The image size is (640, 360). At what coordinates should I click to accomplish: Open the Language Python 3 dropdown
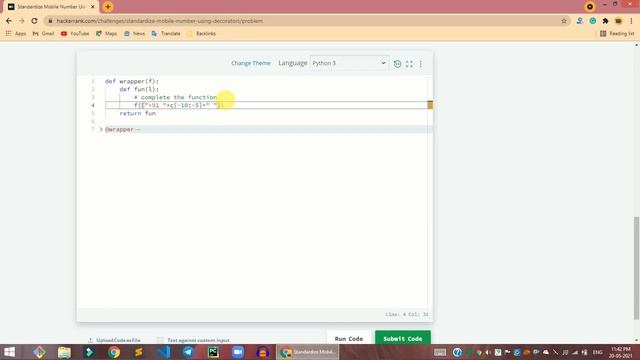point(349,63)
